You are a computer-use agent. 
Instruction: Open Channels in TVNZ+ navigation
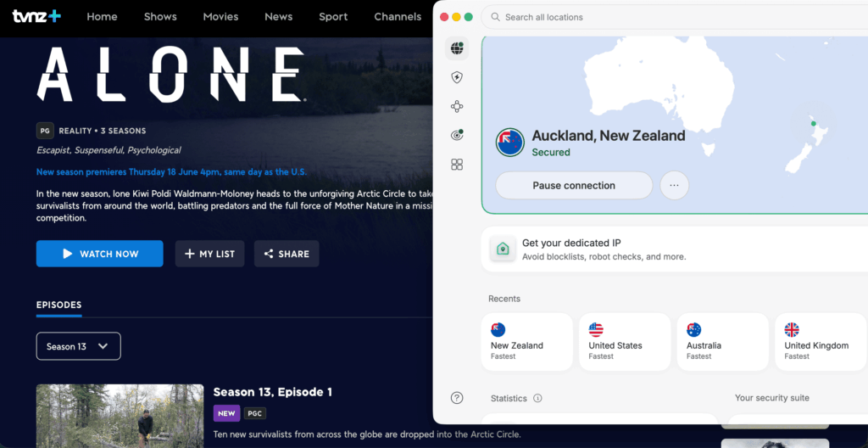398,17
